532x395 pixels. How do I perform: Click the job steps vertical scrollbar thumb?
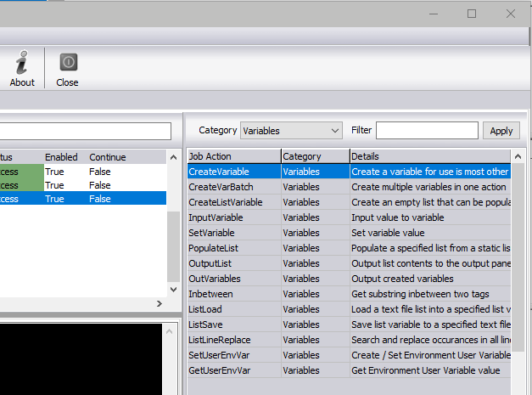coord(173,246)
